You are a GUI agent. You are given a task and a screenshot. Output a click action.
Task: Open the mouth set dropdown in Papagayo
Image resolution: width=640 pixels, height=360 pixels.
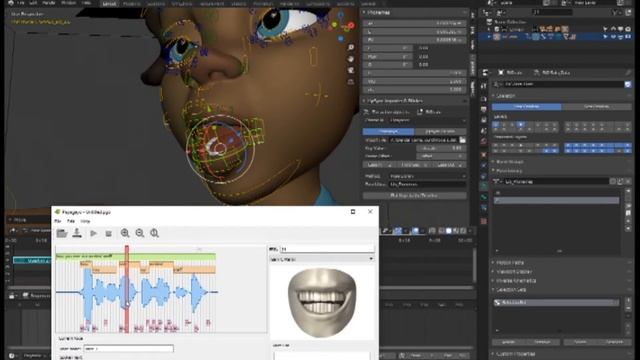click(x=322, y=259)
